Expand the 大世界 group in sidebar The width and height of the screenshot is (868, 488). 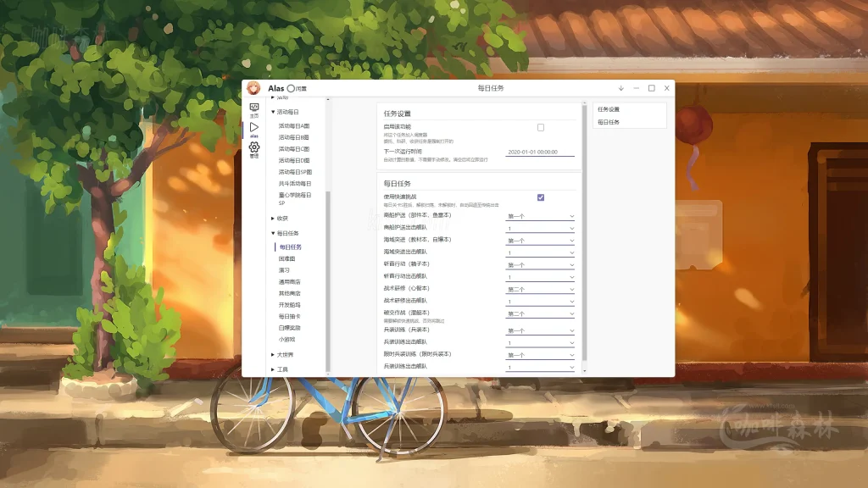click(273, 354)
